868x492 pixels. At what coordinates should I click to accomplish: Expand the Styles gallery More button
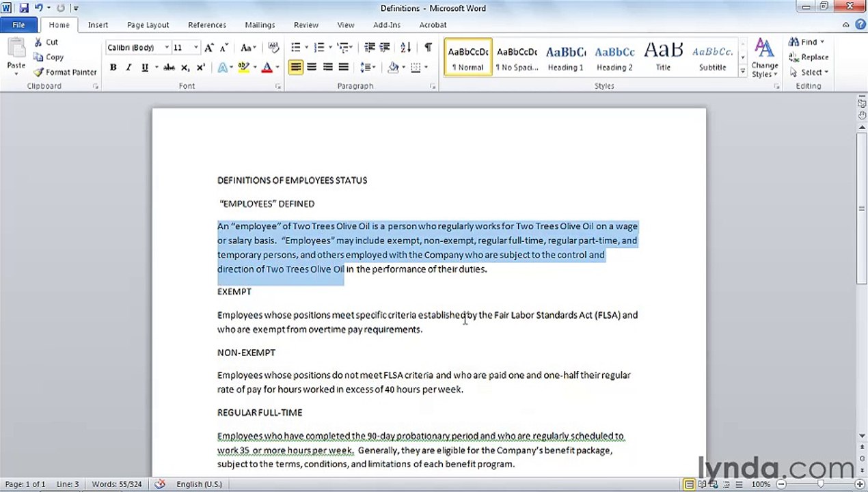coord(743,70)
